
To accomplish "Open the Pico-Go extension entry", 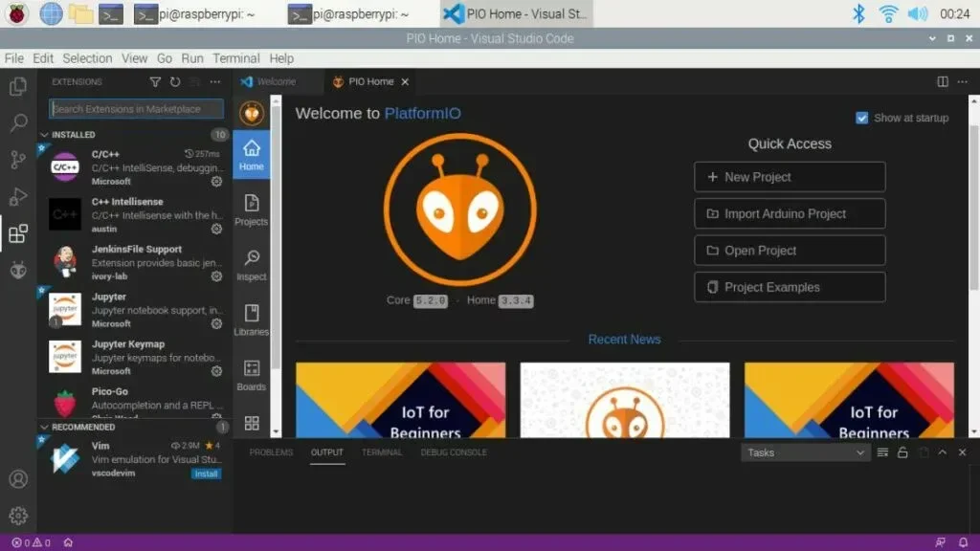I will (134, 402).
